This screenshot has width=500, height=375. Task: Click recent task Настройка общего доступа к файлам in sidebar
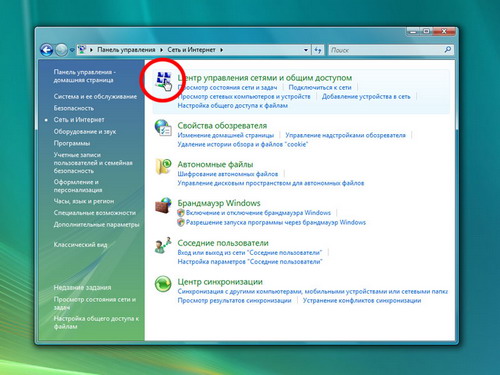point(96,322)
